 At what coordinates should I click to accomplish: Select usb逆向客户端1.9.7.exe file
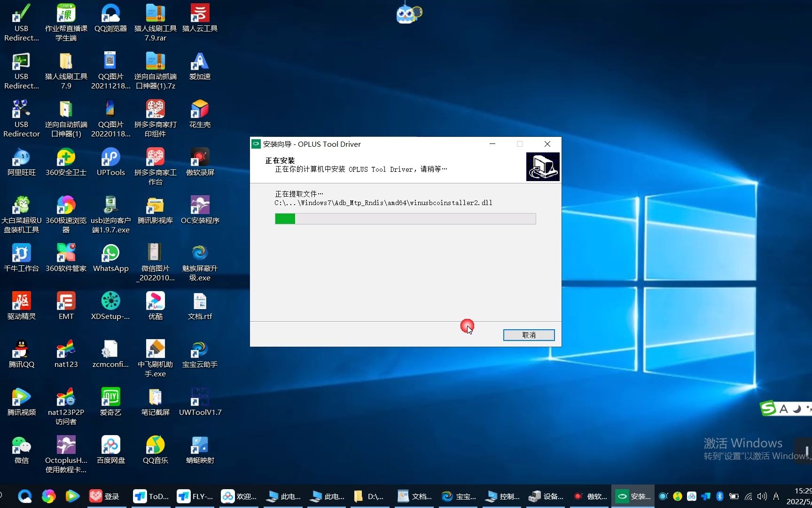tap(110, 214)
